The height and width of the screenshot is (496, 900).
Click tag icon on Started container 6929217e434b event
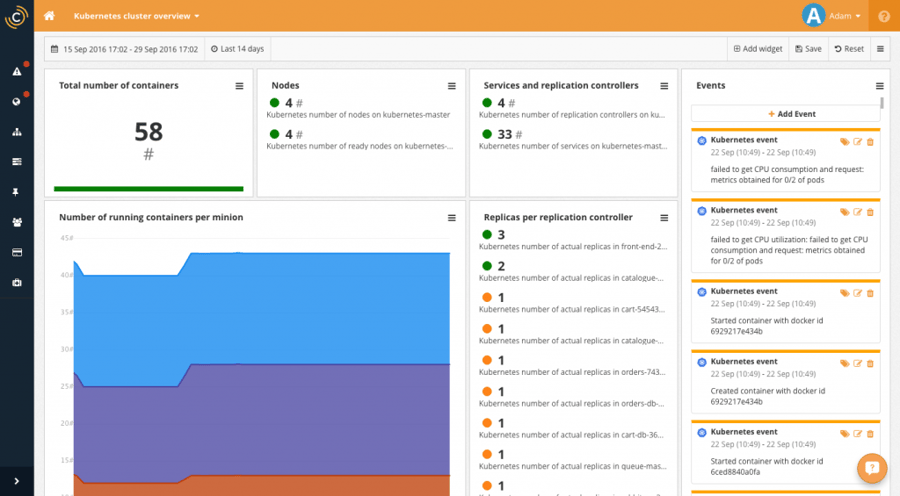pyautogui.click(x=844, y=293)
